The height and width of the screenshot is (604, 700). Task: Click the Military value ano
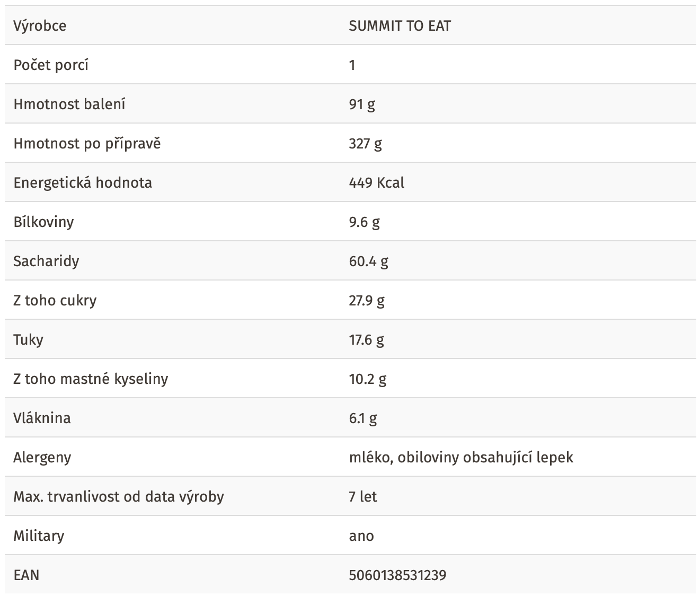[361, 536]
